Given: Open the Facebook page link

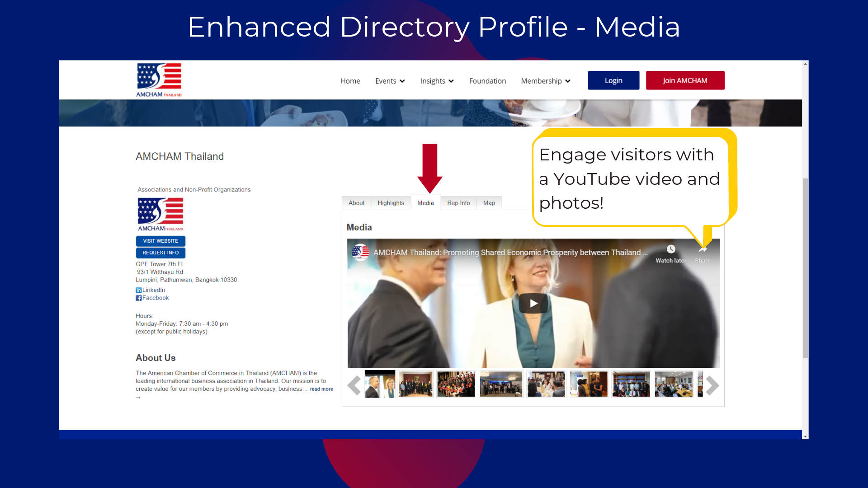Looking at the screenshot, I should (x=156, y=298).
